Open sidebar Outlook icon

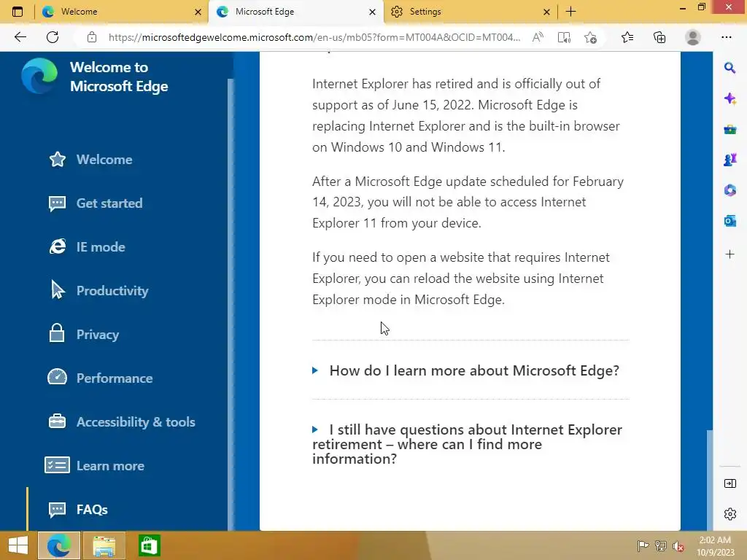(x=729, y=221)
